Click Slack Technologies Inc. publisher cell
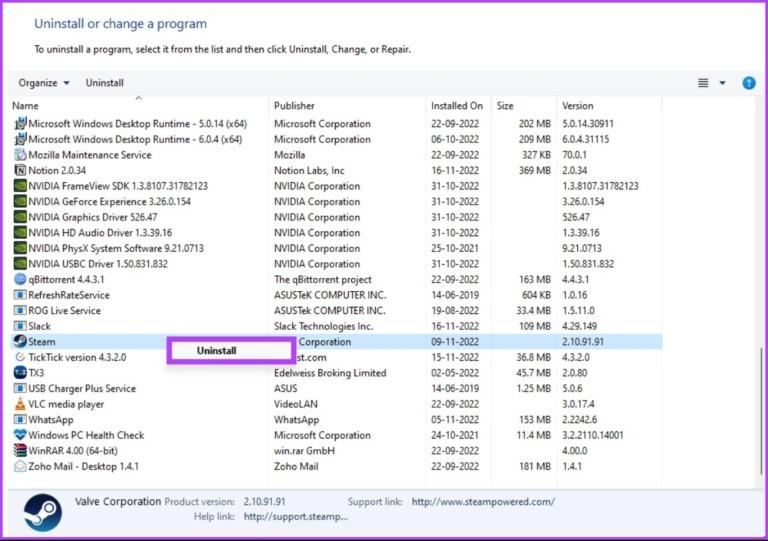The width and height of the screenshot is (768, 541). pyautogui.click(x=323, y=326)
